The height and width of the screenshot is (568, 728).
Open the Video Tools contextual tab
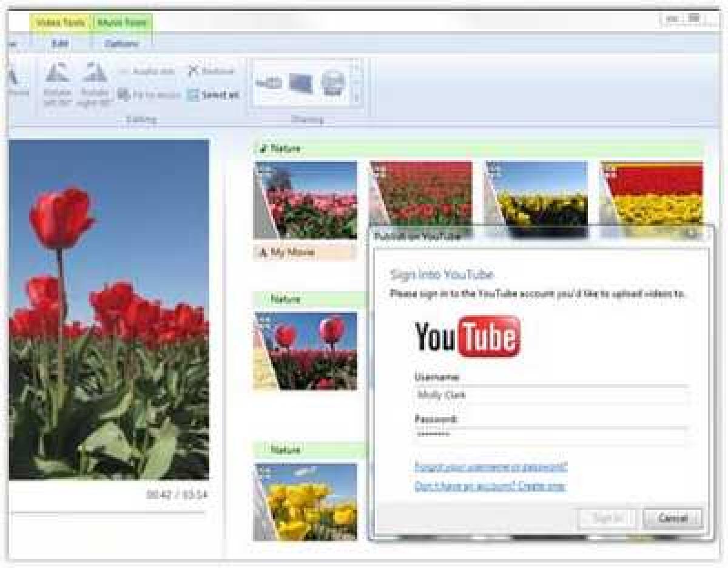[61, 22]
